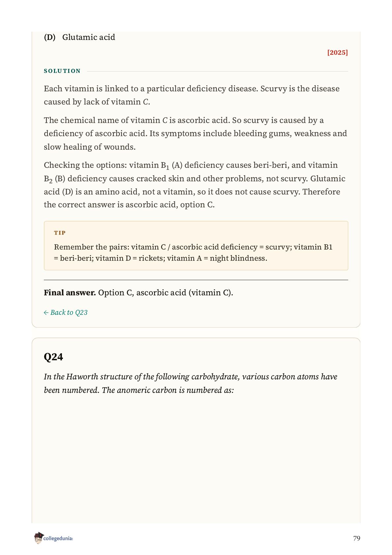Viewport: 392px width, 555px height.
Task: Click the paragraph starting 'Each vitamin is linked'
Action: coord(192,95)
